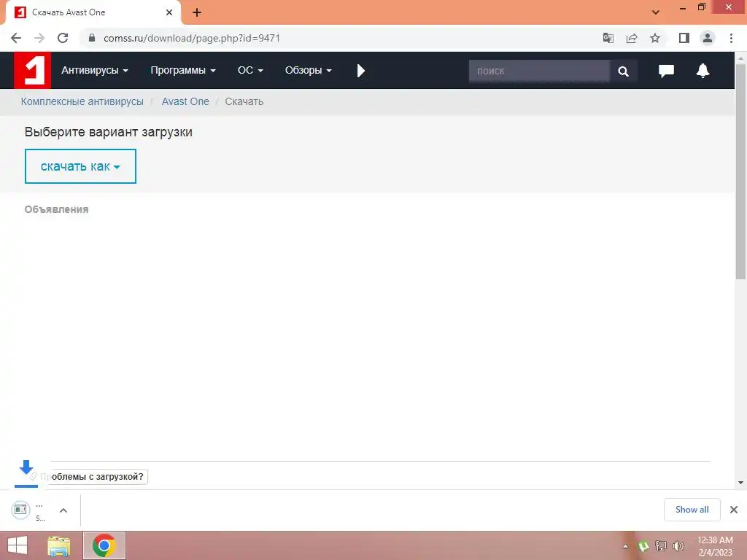Click the browser forward arrow
The width and height of the screenshot is (747, 560).
39,38
